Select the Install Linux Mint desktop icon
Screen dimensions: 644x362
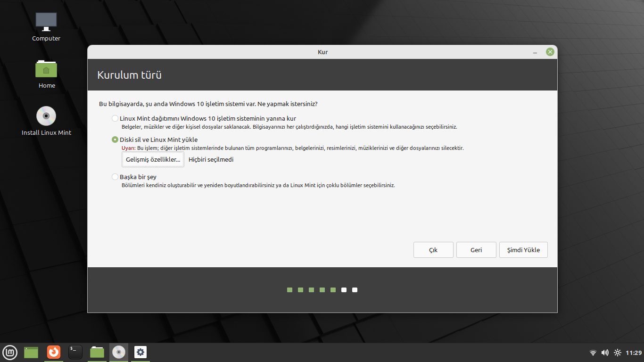click(46, 121)
